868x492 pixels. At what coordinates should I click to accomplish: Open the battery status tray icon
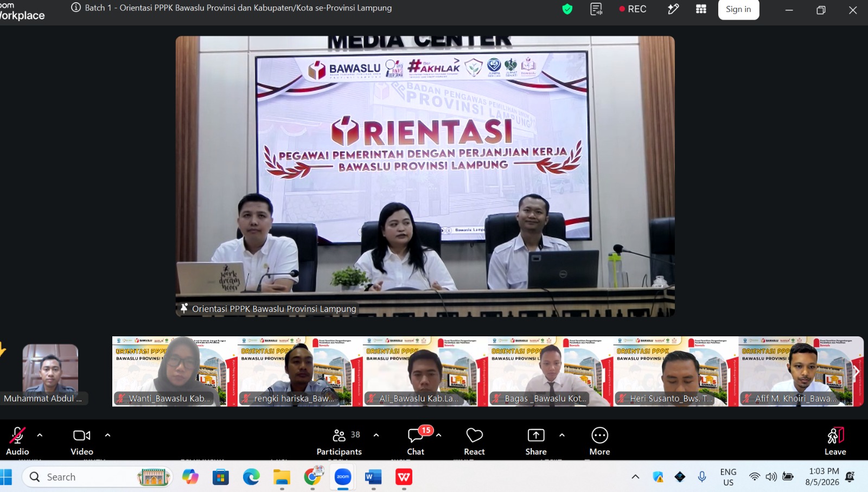(788, 477)
